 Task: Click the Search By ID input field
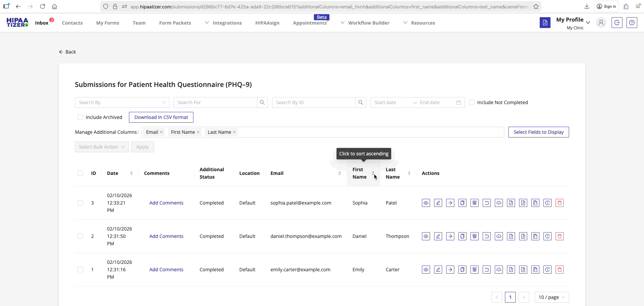314,102
